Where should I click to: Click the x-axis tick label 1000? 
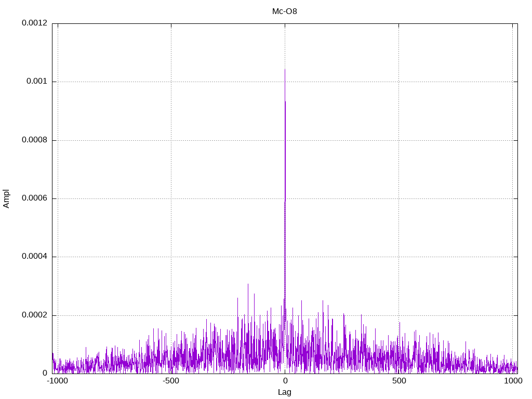pos(513,381)
